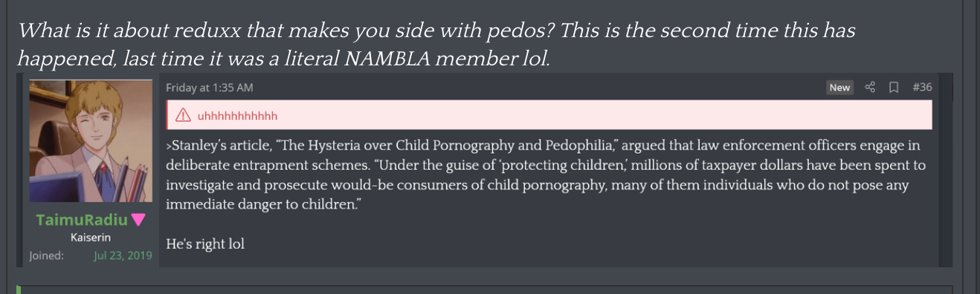Open TaimuRadiu's anime avatar image
Viewport: 980px width, 294px height.
(x=91, y=141)
